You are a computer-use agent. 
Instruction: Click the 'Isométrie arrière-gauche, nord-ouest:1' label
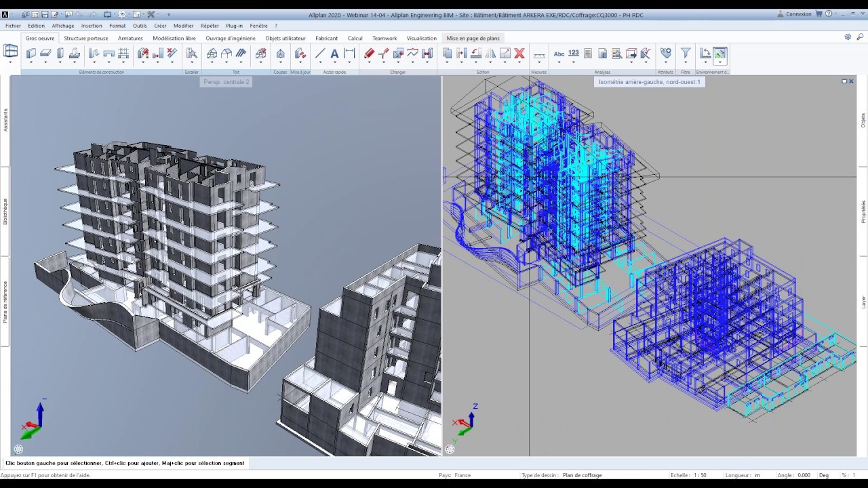[650, 82]
